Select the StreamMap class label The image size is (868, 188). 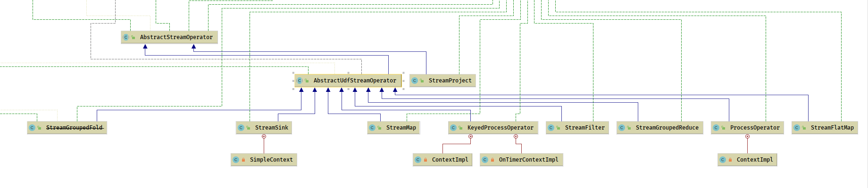pyautogui.click(x=401, y=128)
